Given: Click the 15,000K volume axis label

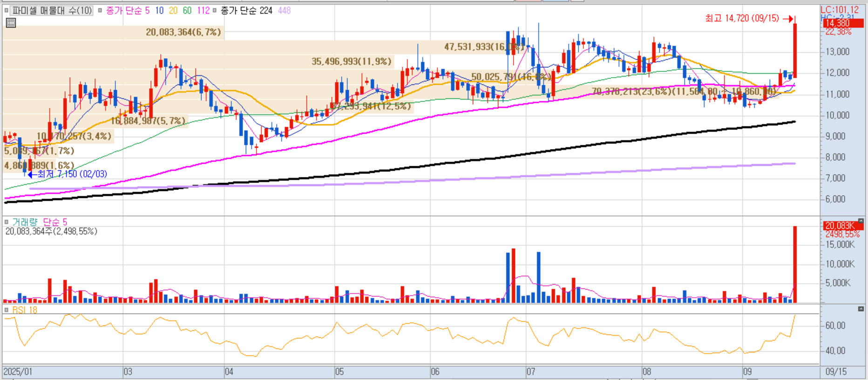Looking at the screenshot, I should click(x=840, y=244).
